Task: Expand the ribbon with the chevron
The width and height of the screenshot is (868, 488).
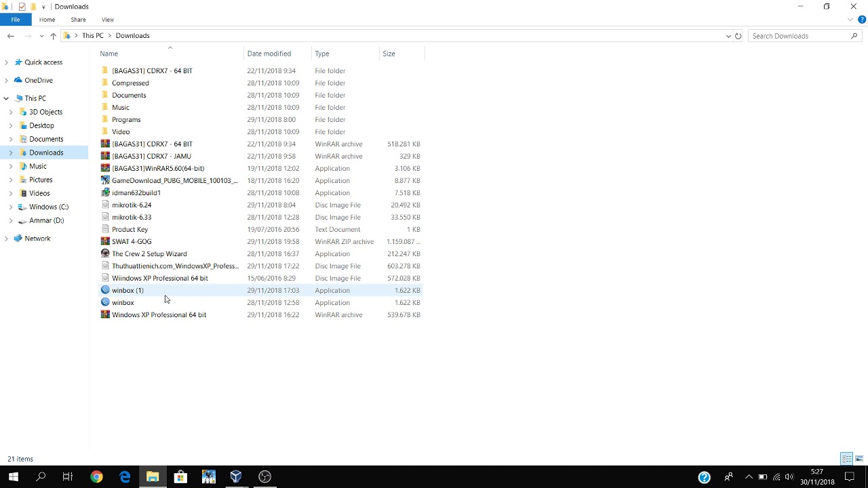Action: pyautogui.click(x=850, y=20)
